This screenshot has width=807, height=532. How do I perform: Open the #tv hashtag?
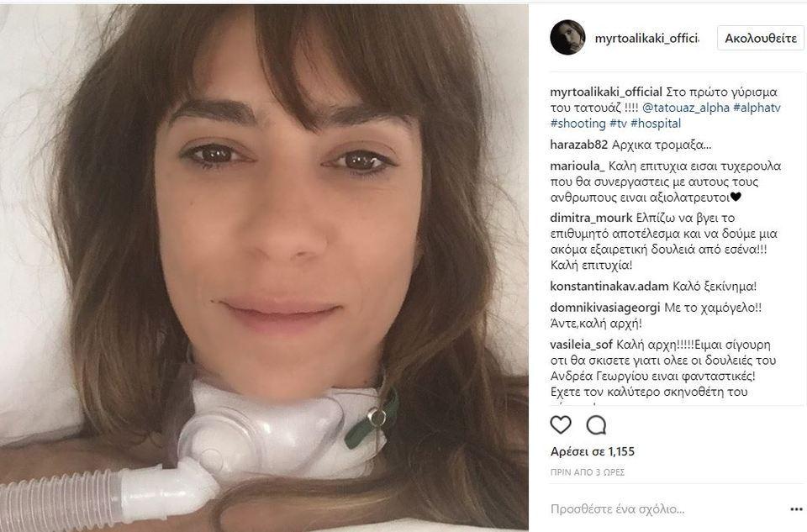pyautogui.click(x=618, y=124)
